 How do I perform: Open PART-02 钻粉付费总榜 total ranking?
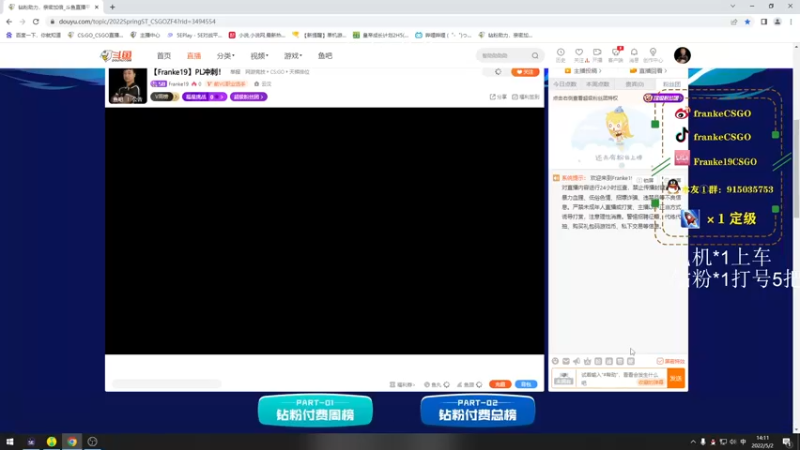(478, 410)
